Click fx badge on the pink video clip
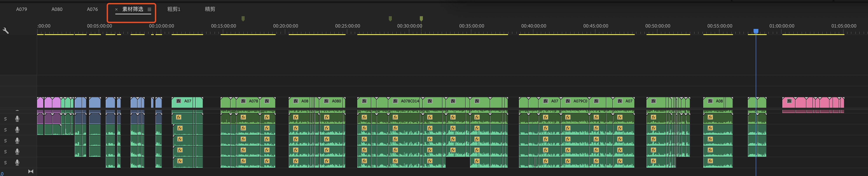 pos(789,101)
